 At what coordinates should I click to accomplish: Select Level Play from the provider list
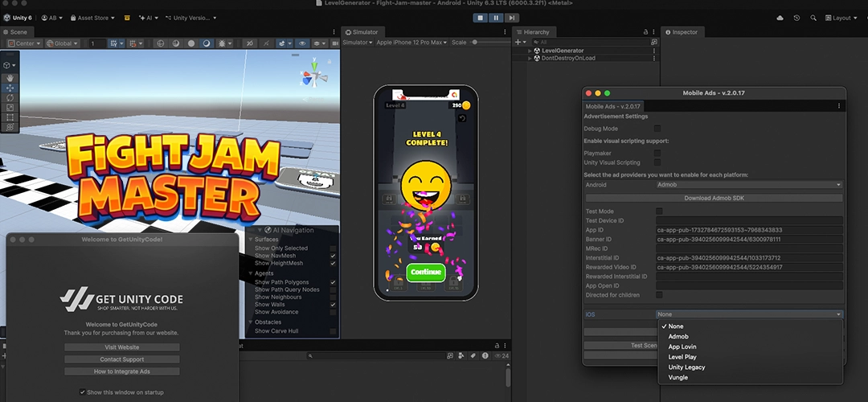(682, 357)
